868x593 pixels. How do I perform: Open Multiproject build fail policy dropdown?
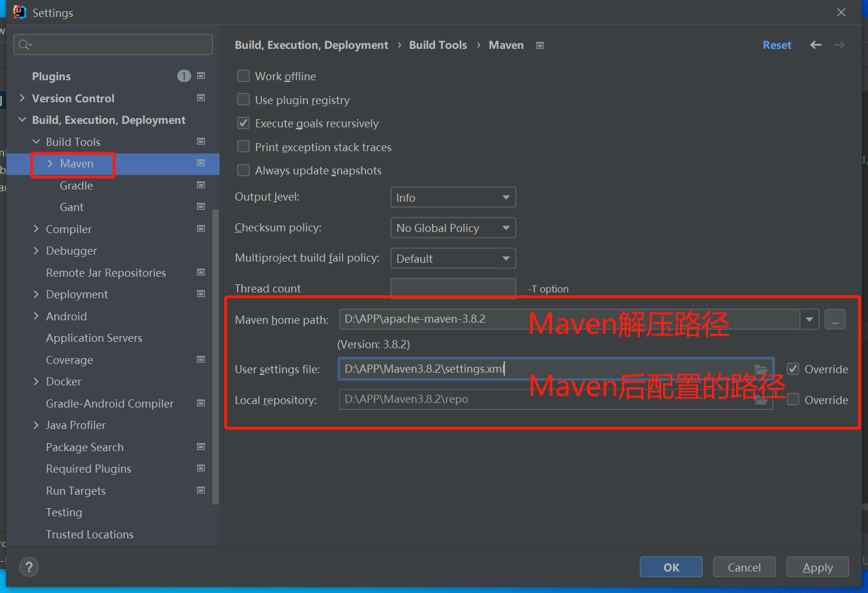click(x=453, y=259)
